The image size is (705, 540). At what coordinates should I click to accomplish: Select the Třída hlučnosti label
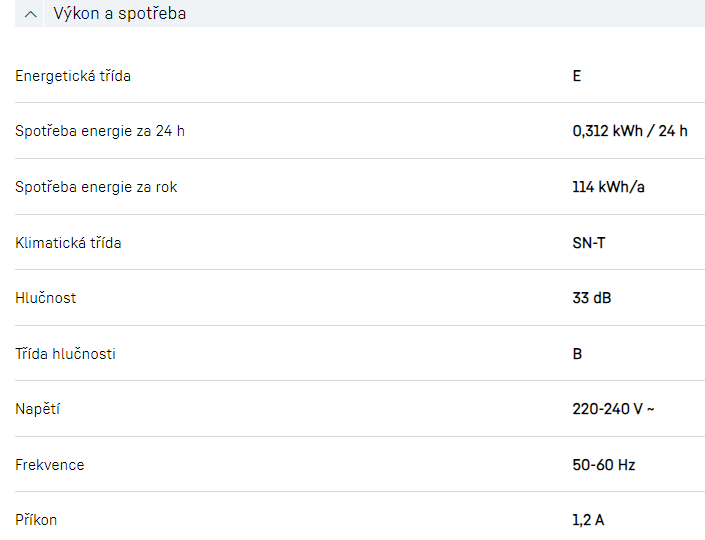coord(65,354)
